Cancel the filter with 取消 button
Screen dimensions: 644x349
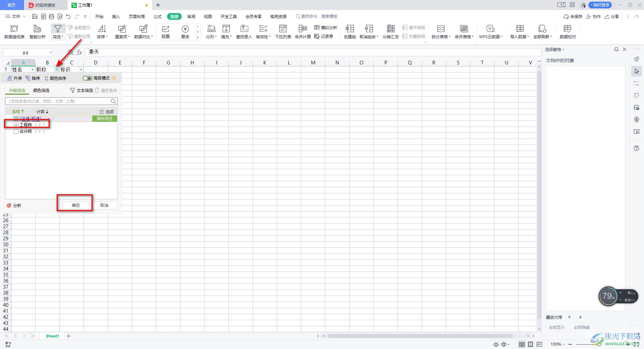tap(104, 205)
